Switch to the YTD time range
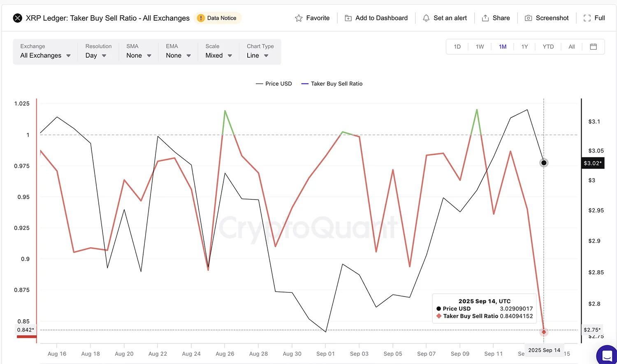617x364 pixels. (x=548, y=46)
